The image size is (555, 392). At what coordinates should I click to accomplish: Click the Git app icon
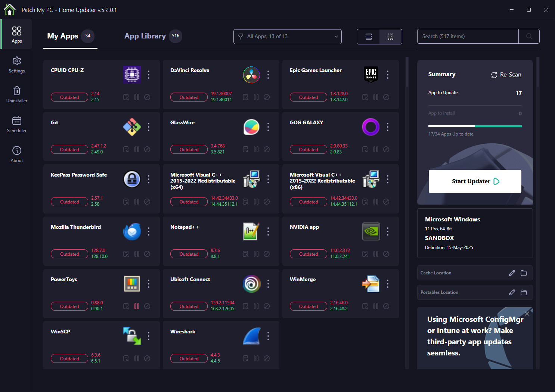(132, 127)
